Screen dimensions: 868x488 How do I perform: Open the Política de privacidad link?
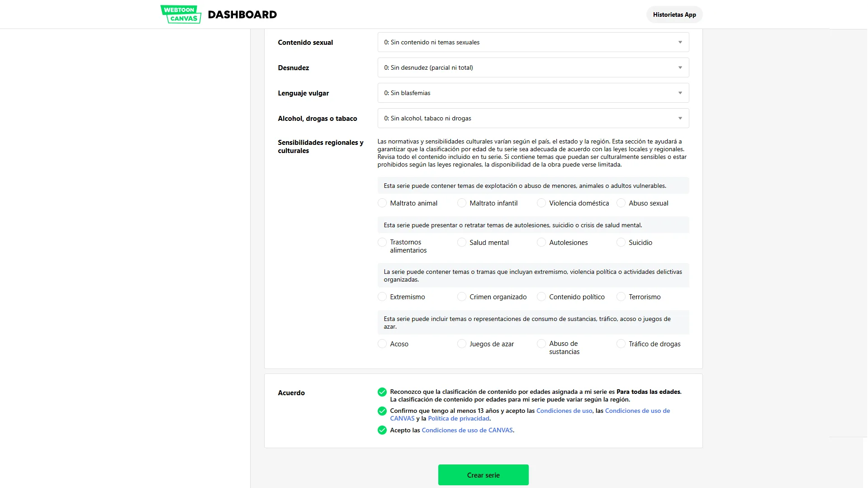click(459, 419)
